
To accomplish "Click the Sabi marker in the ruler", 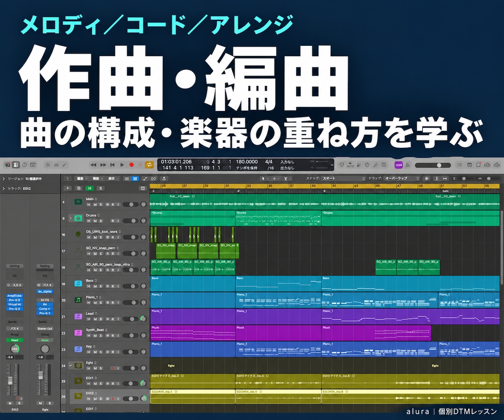I will [x=445, y=191].
